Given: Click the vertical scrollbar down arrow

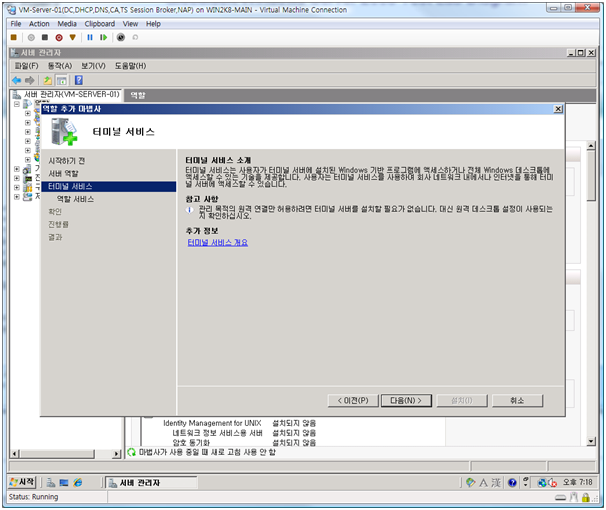Looking at the screenshot, I should coord(591,441).
